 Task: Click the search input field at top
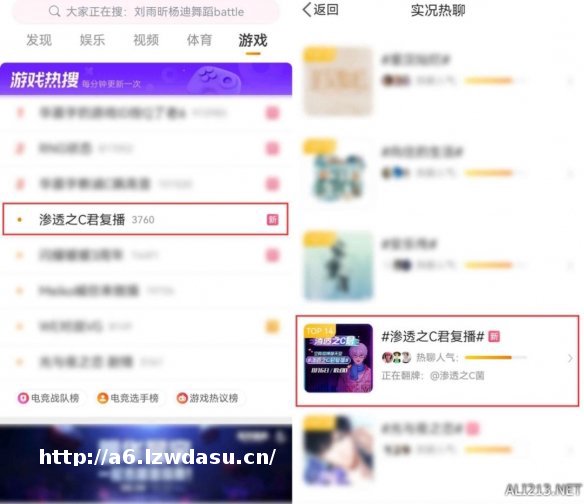click(x=146, y=12)
